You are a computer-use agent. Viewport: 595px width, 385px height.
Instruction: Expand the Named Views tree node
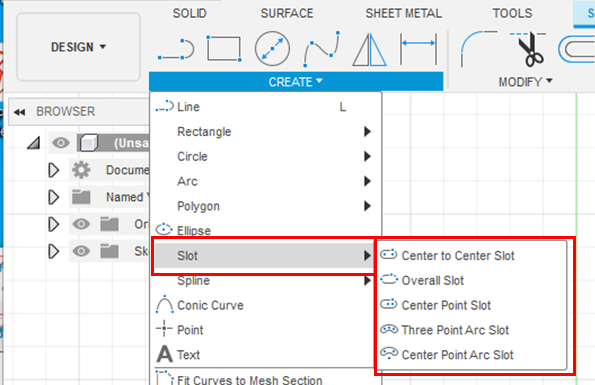[x=54, y=197]
